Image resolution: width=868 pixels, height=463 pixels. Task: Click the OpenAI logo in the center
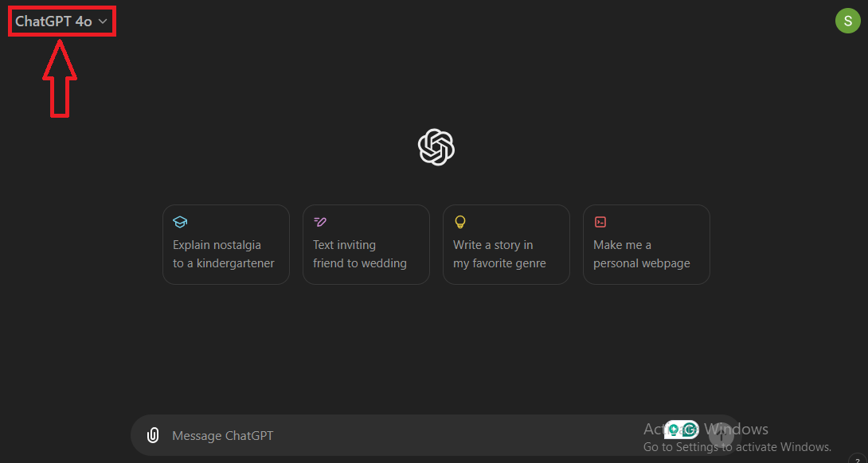click(x=436, y=146)
